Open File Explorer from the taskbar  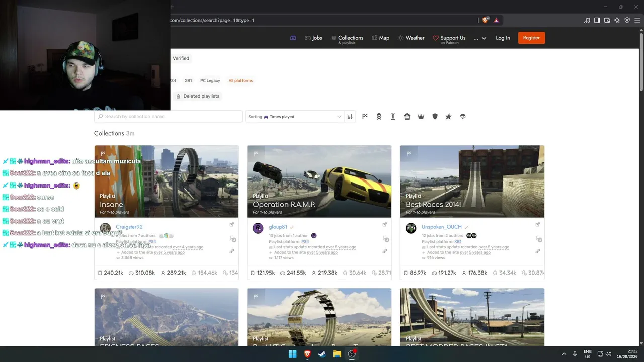tap(337, 354)
